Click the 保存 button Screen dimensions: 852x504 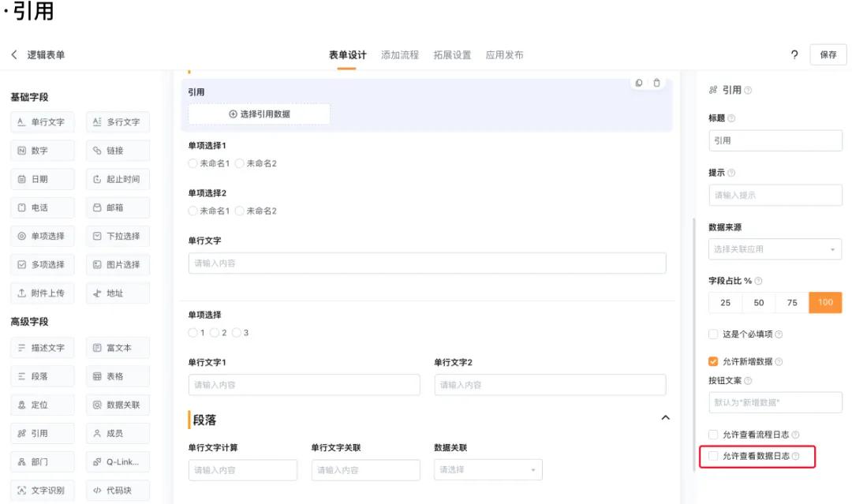tap(828, 54)
